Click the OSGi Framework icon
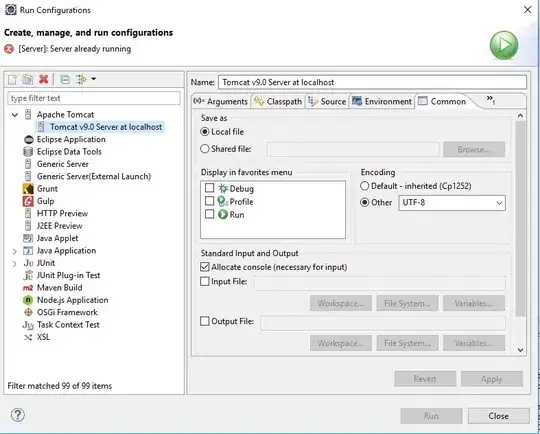This screenshot has width=540, height=434. pyautogui.click(x=28, y=312)
